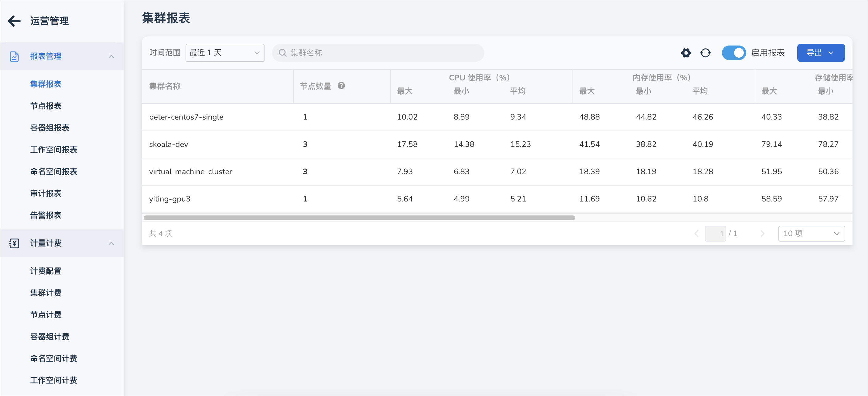Click the 报表管理 report icon in sidebar
The image size is (868, 396).
click(x=14, y=56)
